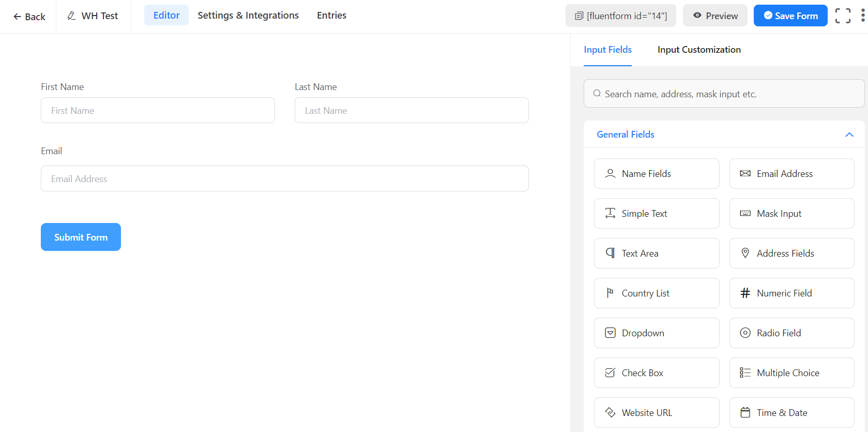The height and width of the screenshot is (432, 868).
Task: Open Settings & Integrations tab
Action: pyautogui.click(x=248, y=16)
